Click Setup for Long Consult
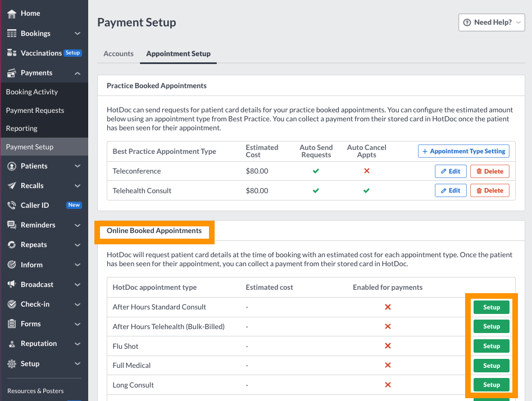Image resolution: width=532 pixels, height=401 pixels. click(492, 385)
